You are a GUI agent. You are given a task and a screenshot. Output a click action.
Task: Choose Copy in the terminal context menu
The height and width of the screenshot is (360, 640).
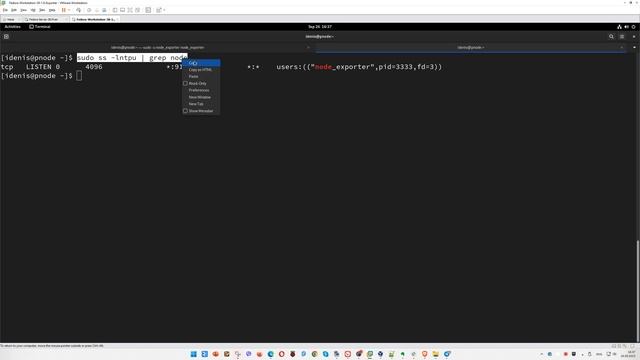[201, 63]
